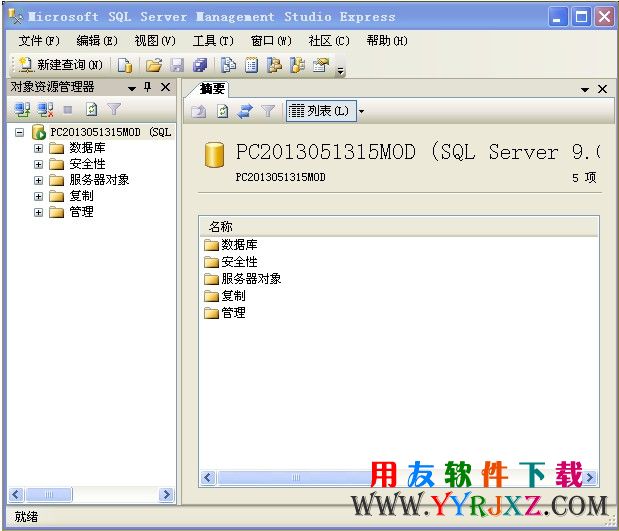
Task: Select 数据库 folder in the summary list
Action: [231, 245]
